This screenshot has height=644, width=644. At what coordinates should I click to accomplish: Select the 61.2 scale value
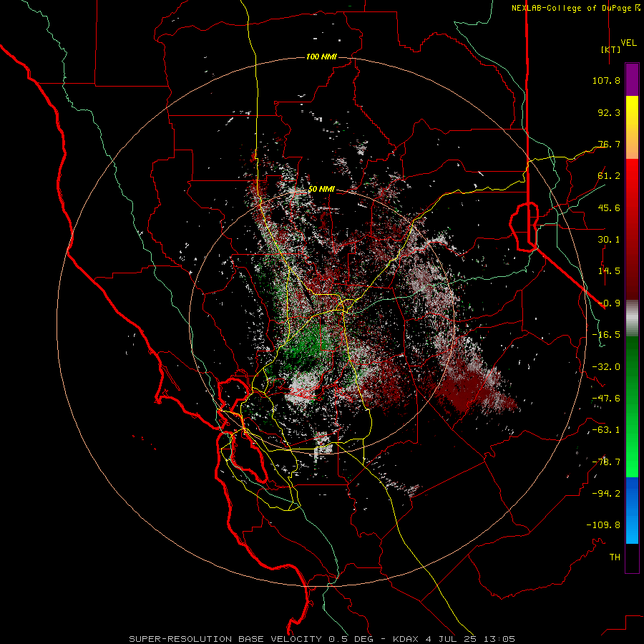609,176
